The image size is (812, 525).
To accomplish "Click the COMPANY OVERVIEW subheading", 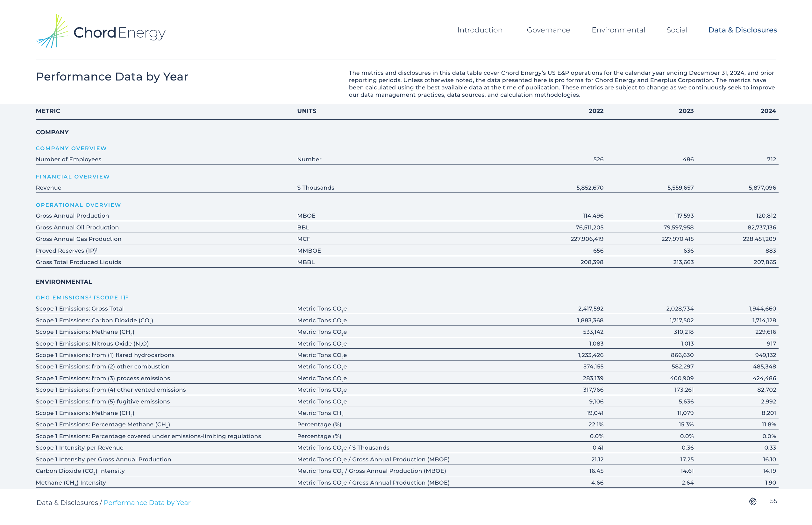I will pos(71,148).
